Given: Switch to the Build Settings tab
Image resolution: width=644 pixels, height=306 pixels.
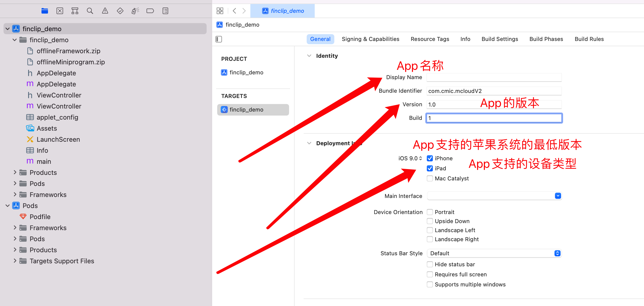Looking at the screenshot, I should (499, 39).
